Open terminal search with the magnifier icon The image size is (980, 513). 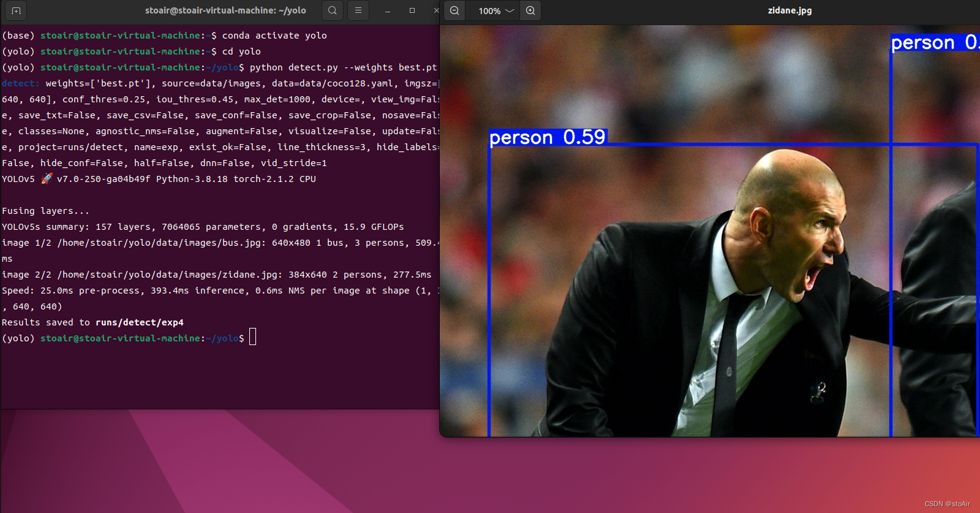pyautogui.click(x=332, y=10)
